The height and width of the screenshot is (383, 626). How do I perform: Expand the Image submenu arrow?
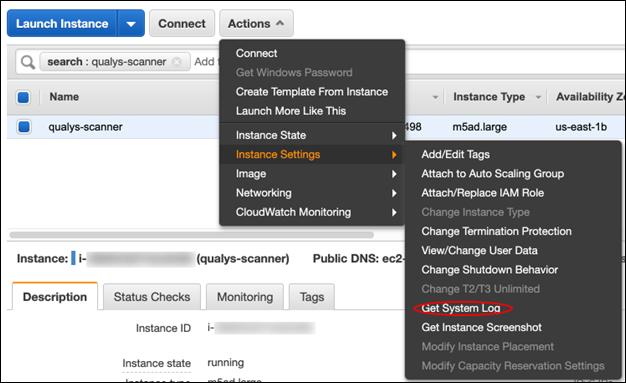(x=394, y=174)
